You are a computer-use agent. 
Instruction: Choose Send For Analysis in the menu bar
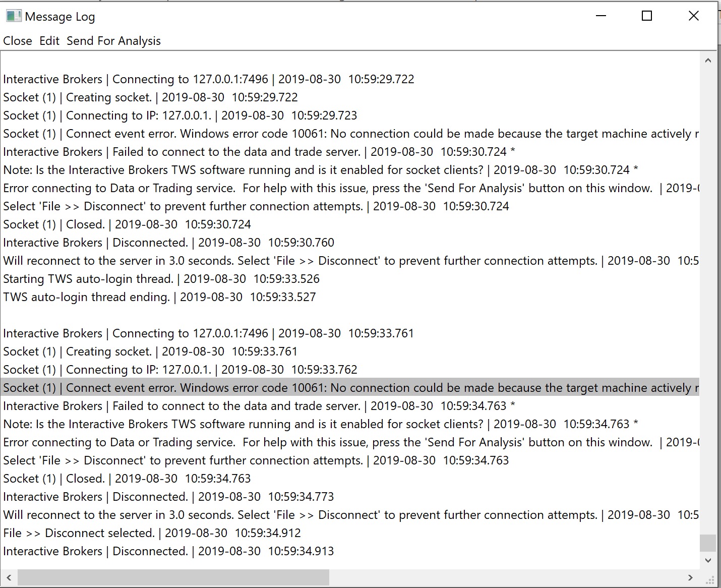coord(113,41)
